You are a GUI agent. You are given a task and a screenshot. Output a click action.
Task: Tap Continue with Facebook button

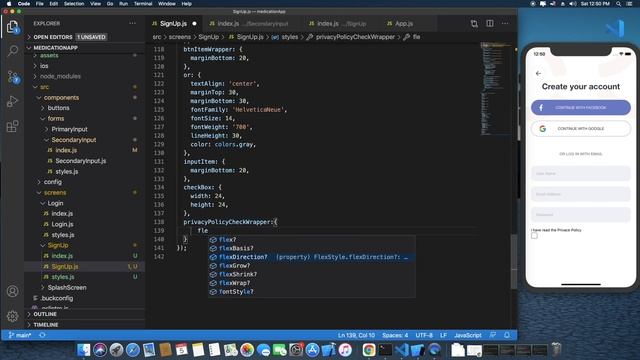[580, 108]
